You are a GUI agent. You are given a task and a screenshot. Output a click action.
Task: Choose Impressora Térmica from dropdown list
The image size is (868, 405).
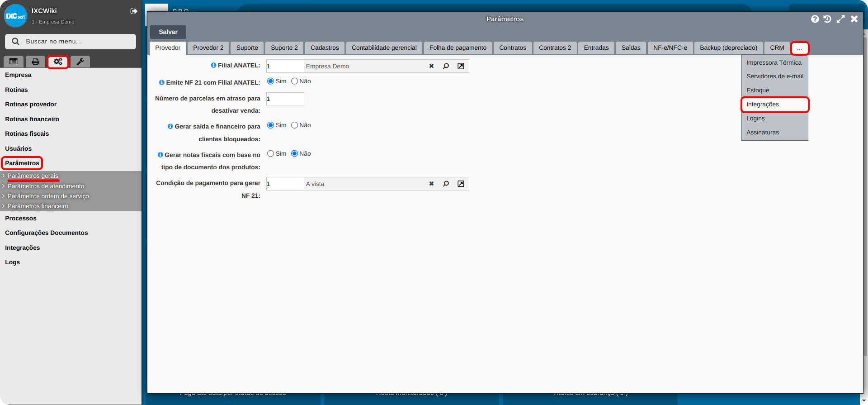(775, 62)
